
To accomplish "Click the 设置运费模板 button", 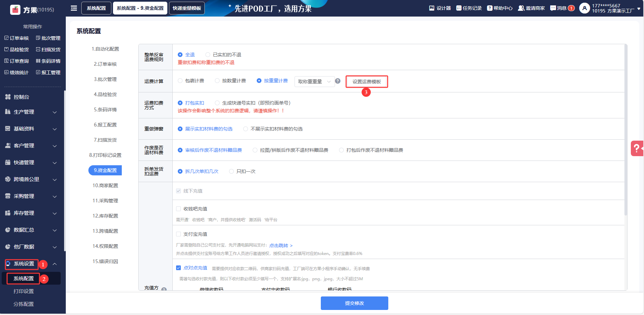I will point(367,82).
